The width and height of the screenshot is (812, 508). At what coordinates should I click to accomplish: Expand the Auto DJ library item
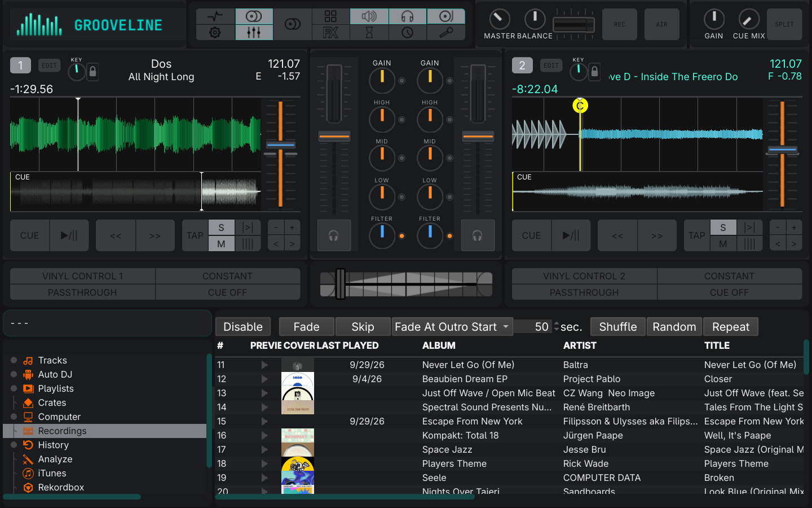(14, 374)
